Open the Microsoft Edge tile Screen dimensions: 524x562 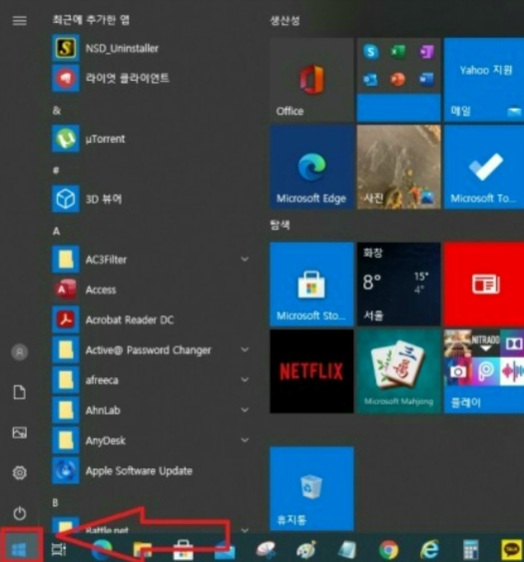click(x=311, y=167)
